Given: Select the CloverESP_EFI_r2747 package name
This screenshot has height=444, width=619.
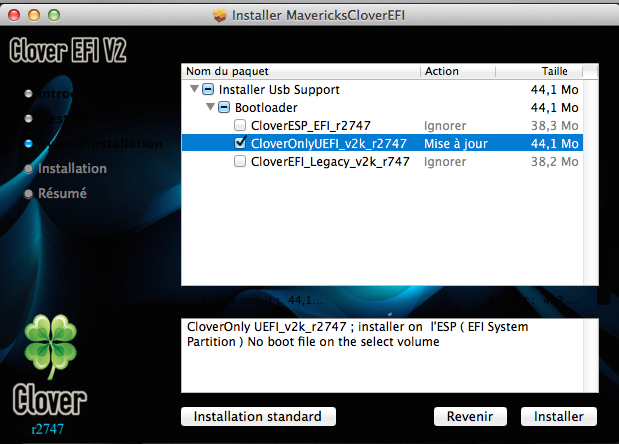Looking at the screenshot, I should coord(311,126).
